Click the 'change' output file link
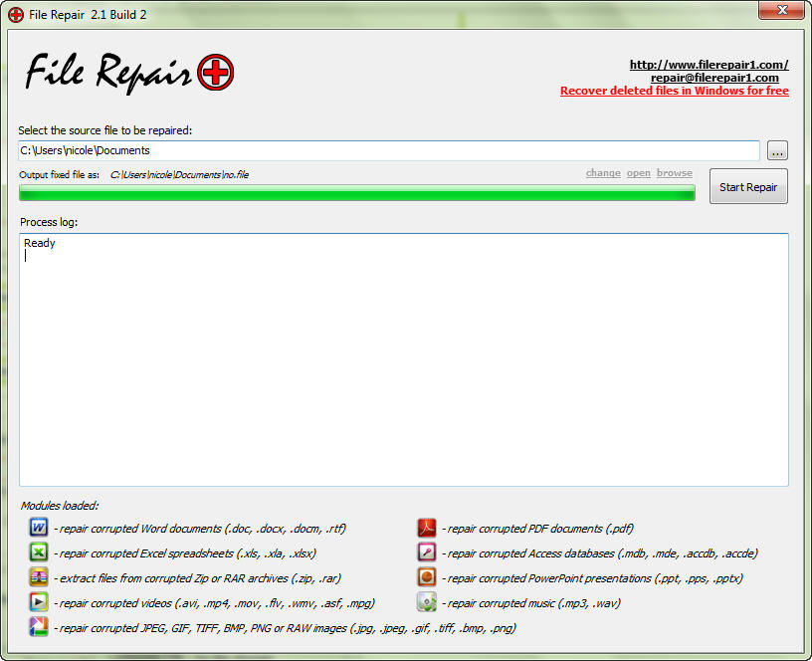 (x=603, y=173)
